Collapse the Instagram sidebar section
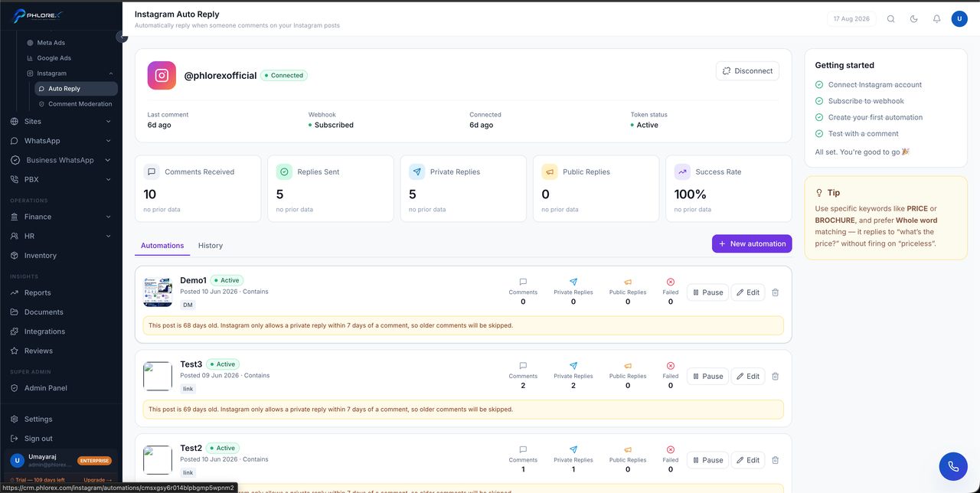This screenshot has height=493, width=980. 111,73
